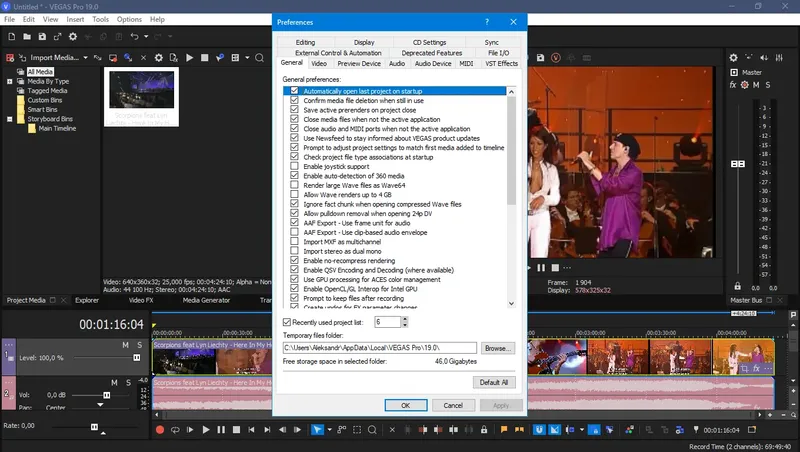Click the Master bus fx icon
The width and height of the screenshot is (800, 452).
click(733, 85)
